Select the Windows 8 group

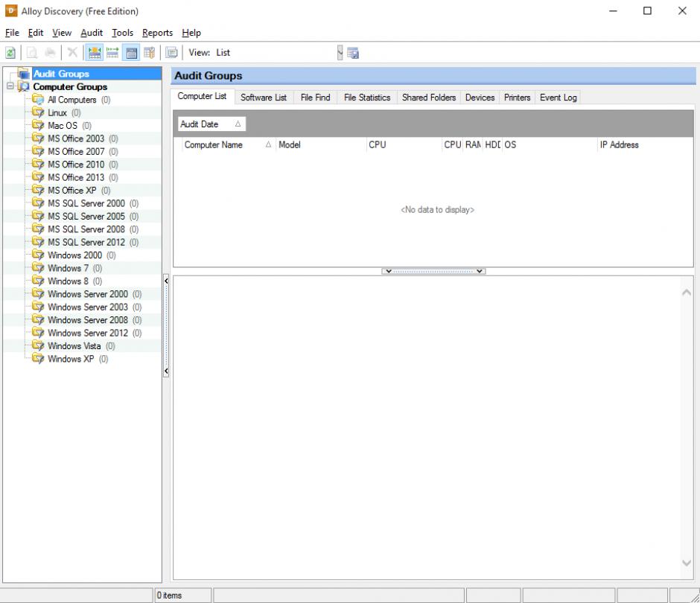pos(68,281)
